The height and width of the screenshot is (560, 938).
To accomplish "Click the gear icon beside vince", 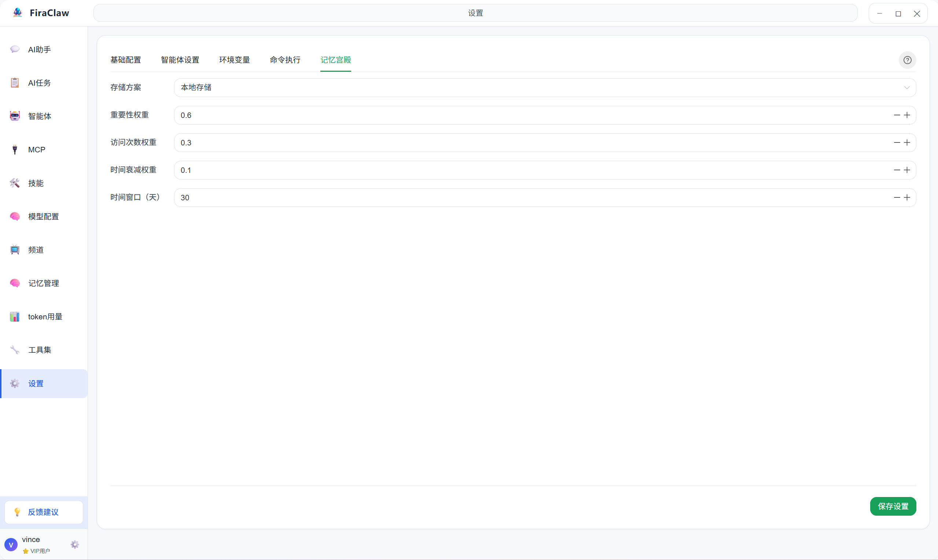I will pyautogui.click(x=75, y=545).
